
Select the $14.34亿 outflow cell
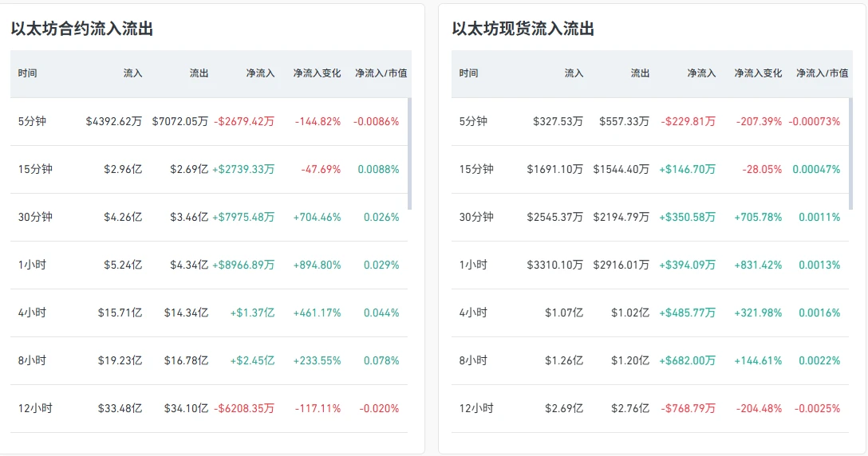(x=187, y=313)
